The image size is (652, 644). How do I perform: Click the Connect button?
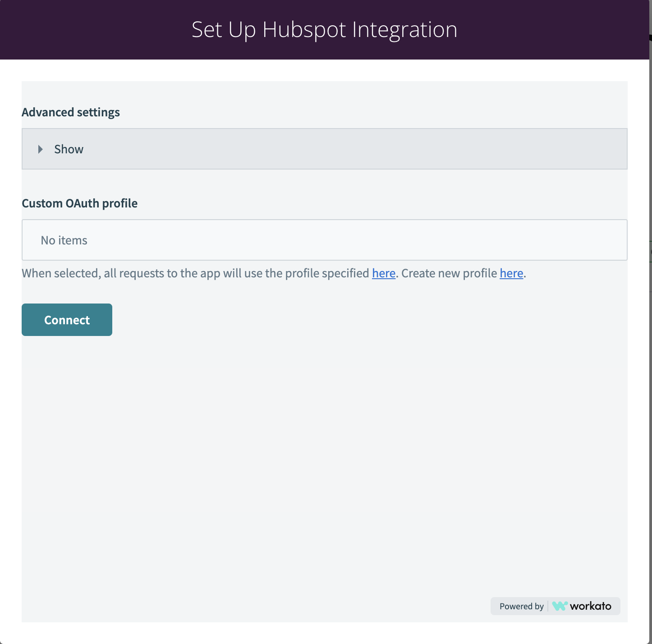click(x=67, y=320)
